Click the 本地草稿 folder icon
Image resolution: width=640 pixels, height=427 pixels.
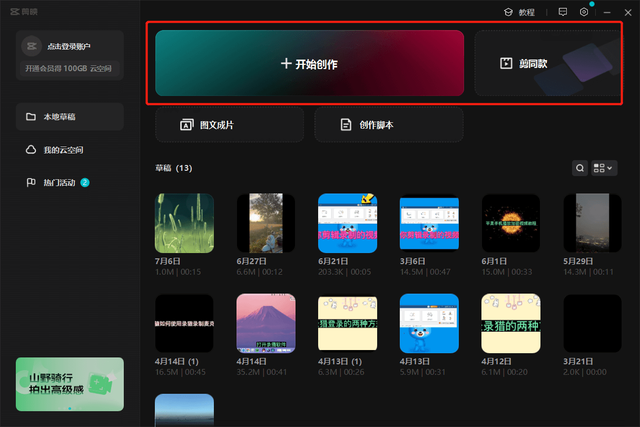(31, 117)
